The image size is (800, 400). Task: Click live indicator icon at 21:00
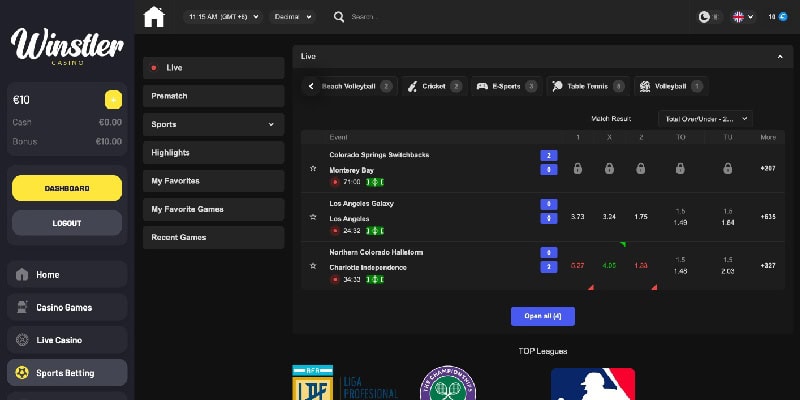tap(335, 182)
